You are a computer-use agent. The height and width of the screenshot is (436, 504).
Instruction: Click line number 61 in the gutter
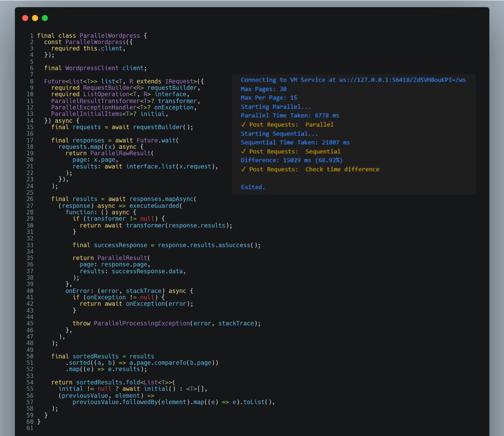pyautogui.click(x=30, y=428)
